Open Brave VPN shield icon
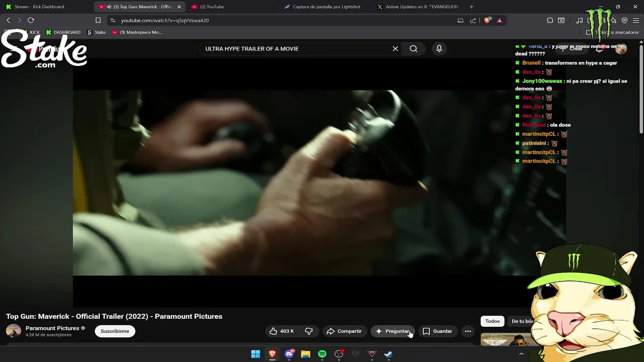This screenshot has height=362, width=644. tap(624, 21)
